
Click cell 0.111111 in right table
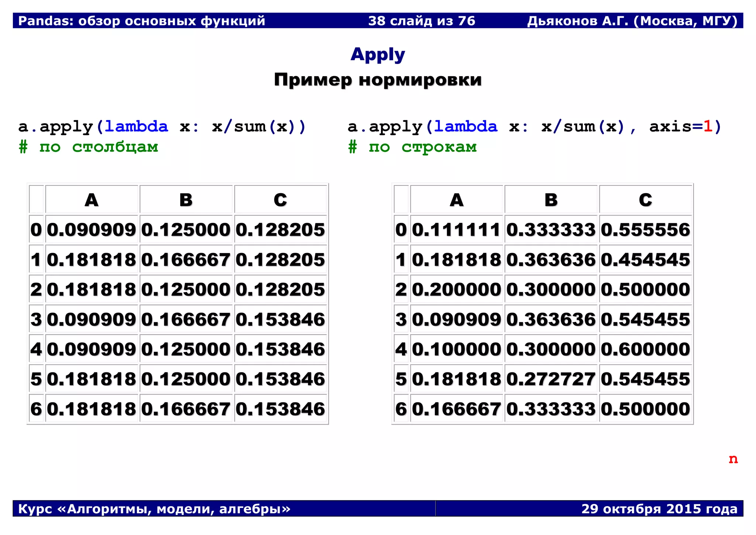coord(456,230)
